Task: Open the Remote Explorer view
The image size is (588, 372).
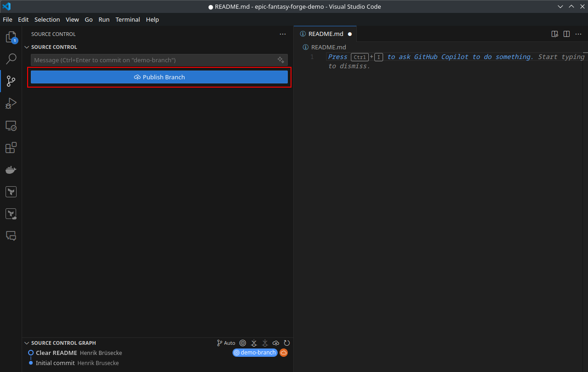Action: (x=11, y=125)
